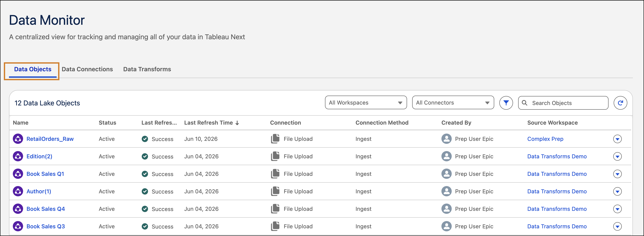This screenshot has width=644, height=236.
Task: Switch to the Data Connections tab
Action: tap(87, 69)
